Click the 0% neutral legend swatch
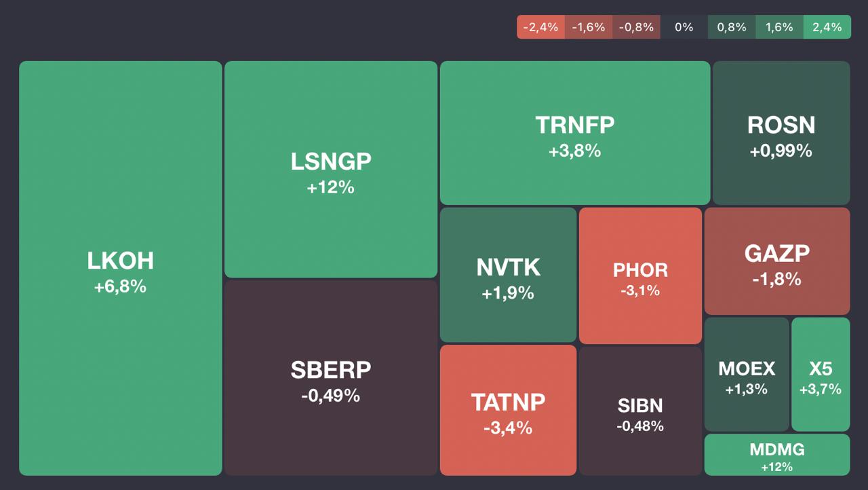The height and width of the screenshot is (490, 868). (684, 27)
